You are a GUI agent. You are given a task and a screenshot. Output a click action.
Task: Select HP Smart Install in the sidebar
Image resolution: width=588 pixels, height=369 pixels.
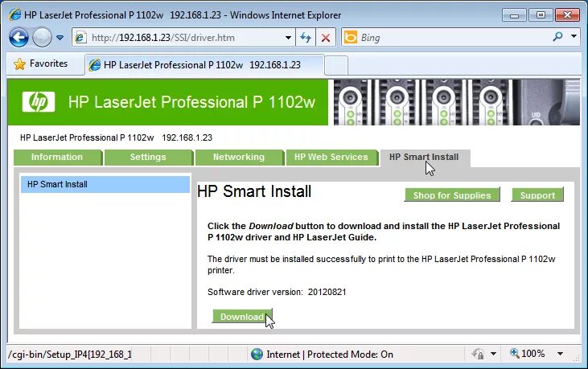click(x=105, y=184)
